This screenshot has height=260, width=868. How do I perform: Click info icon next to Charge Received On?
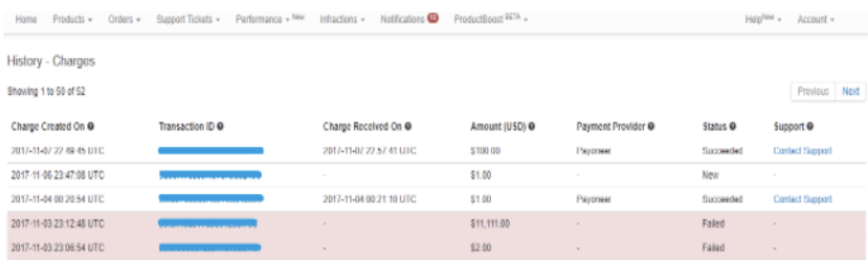coord(408,127)
